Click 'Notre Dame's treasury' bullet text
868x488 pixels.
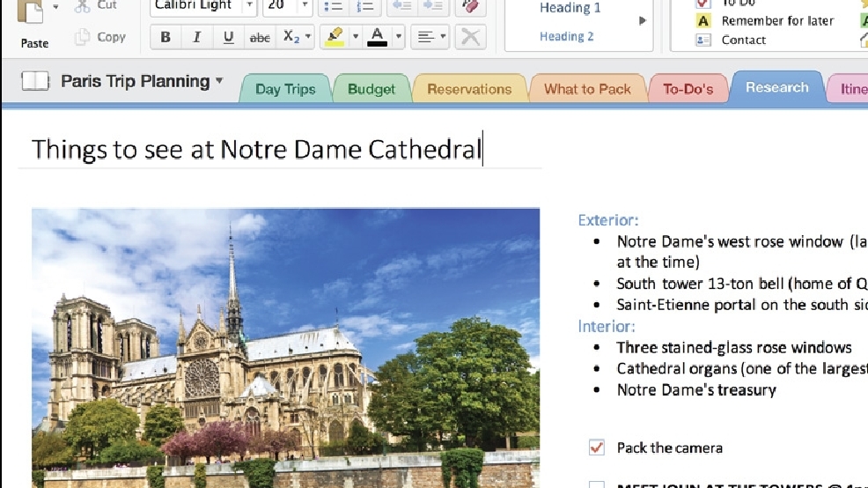[x=696, y=390]
